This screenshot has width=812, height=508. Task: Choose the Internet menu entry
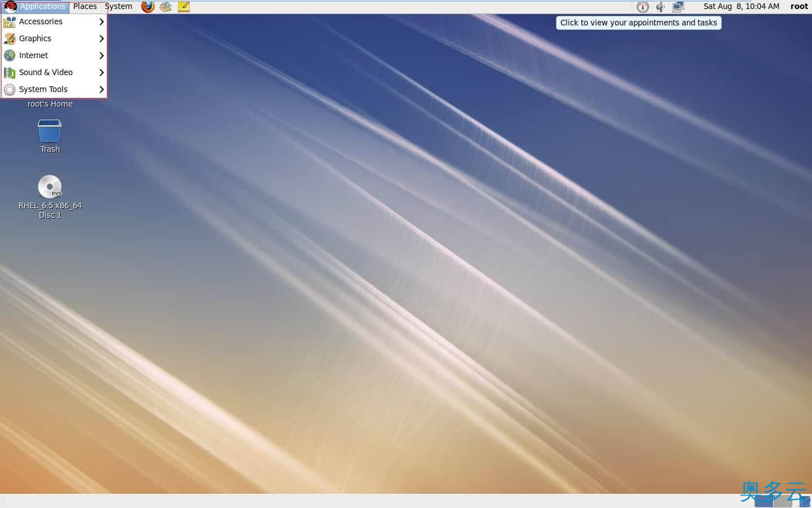(x=54, y=56)
